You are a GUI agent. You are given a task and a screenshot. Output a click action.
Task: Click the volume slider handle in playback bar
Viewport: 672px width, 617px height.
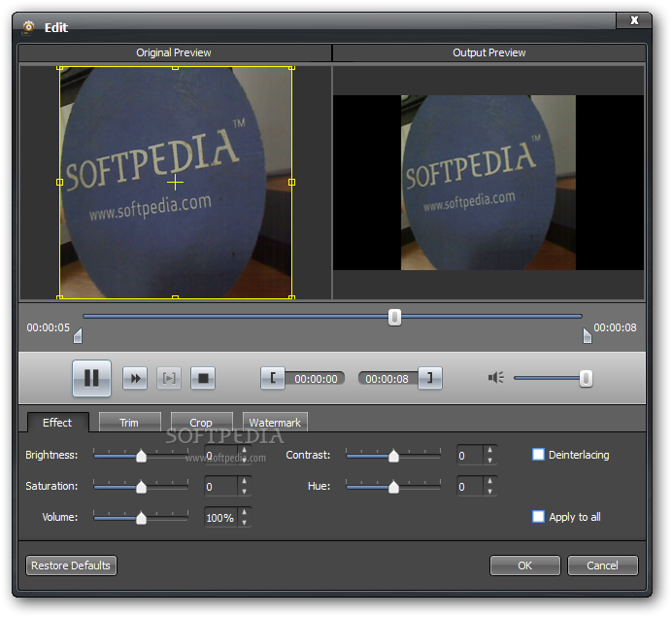coord(586,379)
